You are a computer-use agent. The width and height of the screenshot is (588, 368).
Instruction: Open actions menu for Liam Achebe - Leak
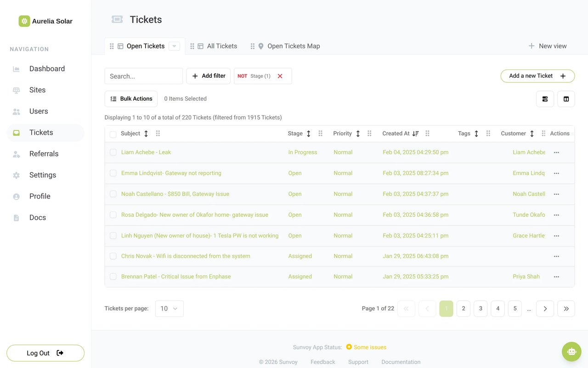pyautogui.click(x=556, y=152)
